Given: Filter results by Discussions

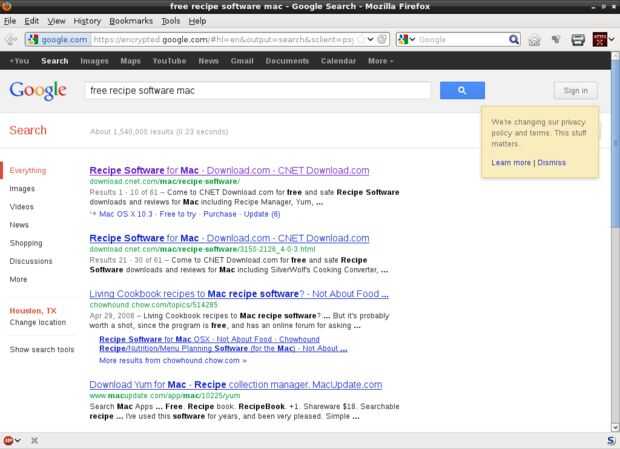Looking at the screenshot, I should pyautogui.click(x=31, y=261).
